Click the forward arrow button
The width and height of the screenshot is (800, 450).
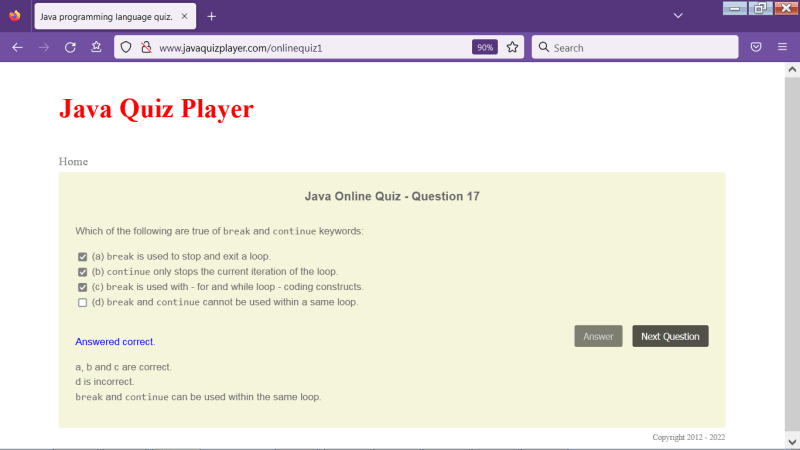click(44, 47)
